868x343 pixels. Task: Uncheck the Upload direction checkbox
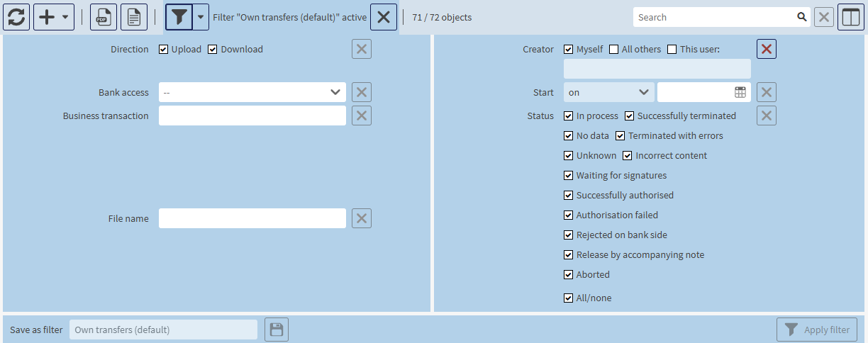pos(164,50)
